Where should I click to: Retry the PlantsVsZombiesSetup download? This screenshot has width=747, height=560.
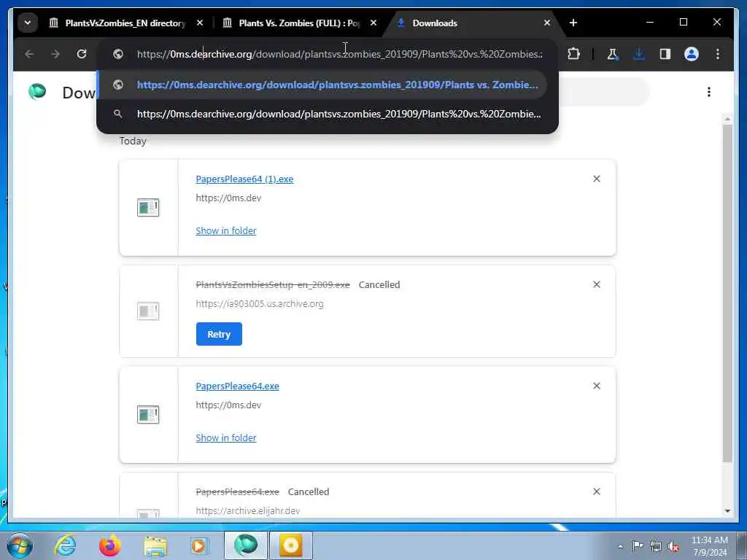219,334
